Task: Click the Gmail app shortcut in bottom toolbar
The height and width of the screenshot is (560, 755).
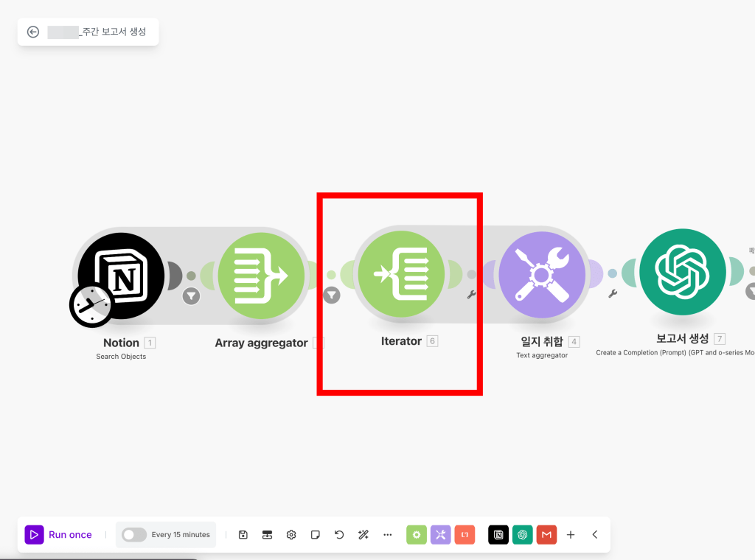Action: pyautogui.click(x=546, y=534)
